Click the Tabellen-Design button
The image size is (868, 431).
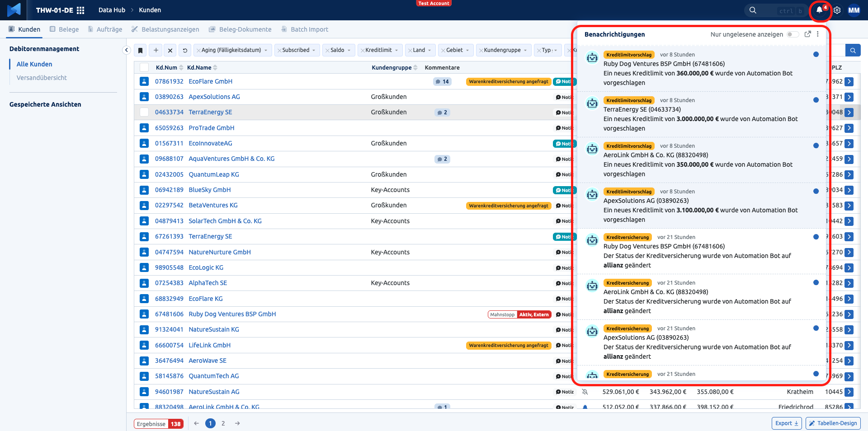point(833,423)
